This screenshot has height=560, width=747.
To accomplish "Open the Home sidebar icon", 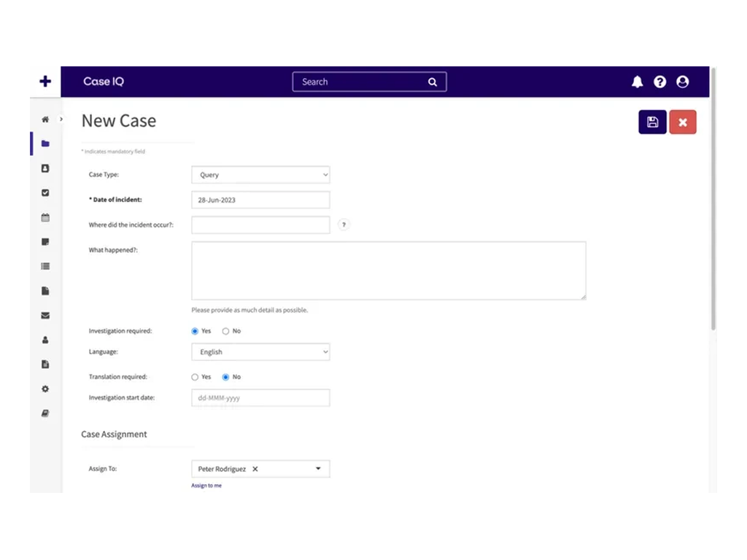I will [45, 119].
